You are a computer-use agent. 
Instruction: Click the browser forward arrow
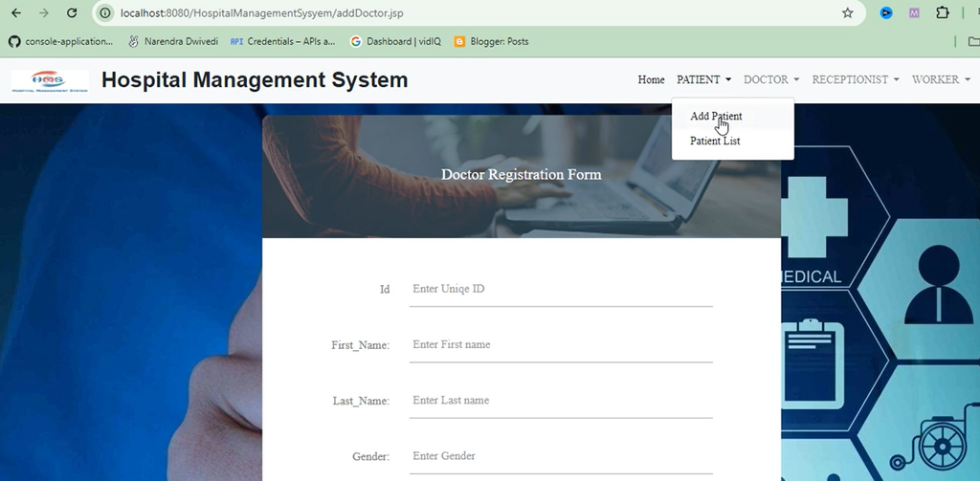(44, 12)
